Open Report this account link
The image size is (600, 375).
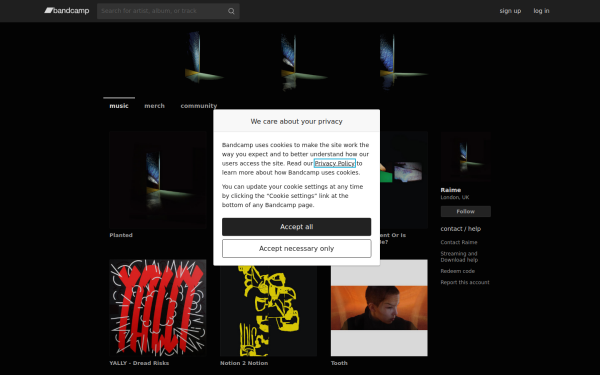click(465, 282)
